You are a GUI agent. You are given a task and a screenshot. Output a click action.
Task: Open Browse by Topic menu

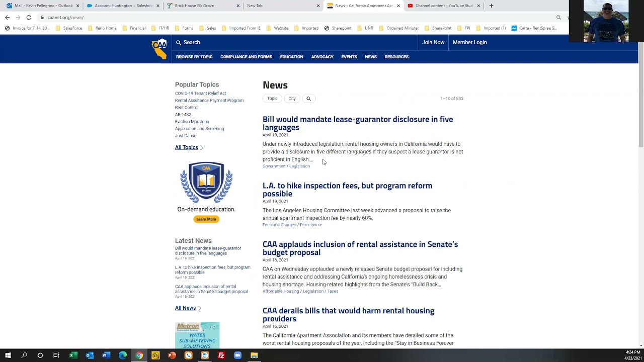pos(194,57)
